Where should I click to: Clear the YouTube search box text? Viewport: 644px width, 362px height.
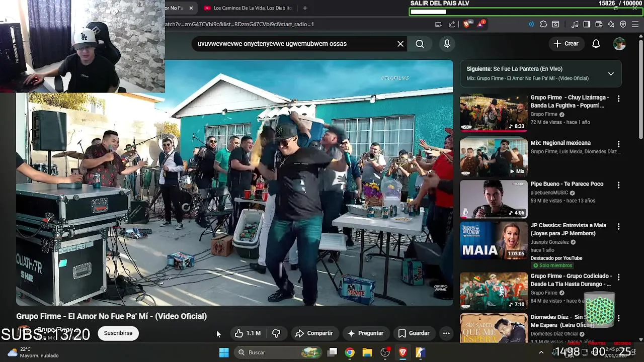(x=400, y=44)
